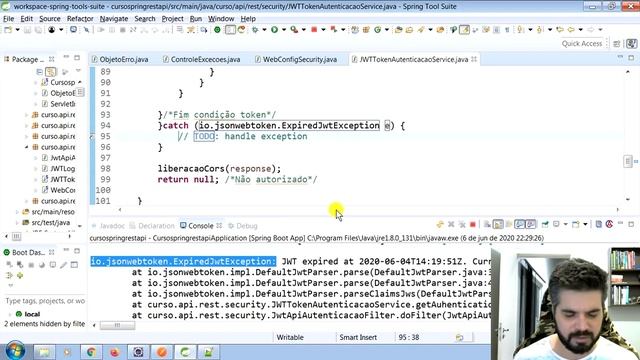The width and height of the screenshot is (640, 360).
Task: Click the Clear Console icon
Action: click(x=487, y=224)
